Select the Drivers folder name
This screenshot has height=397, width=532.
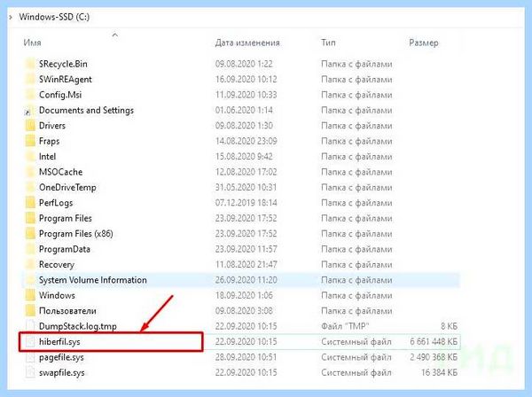[52, 126]
